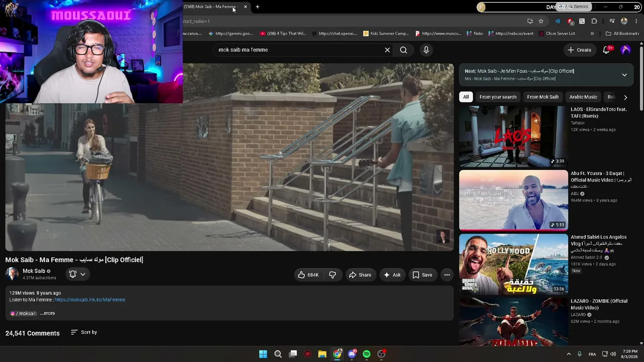
Task: Switch to Chrome on the taskbar
Action: (337, 354)
